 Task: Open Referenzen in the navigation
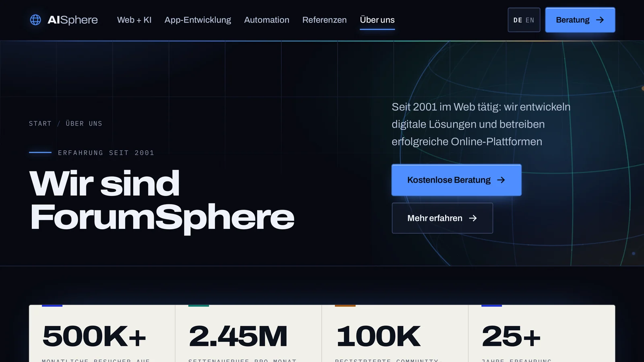pos(324,20)
